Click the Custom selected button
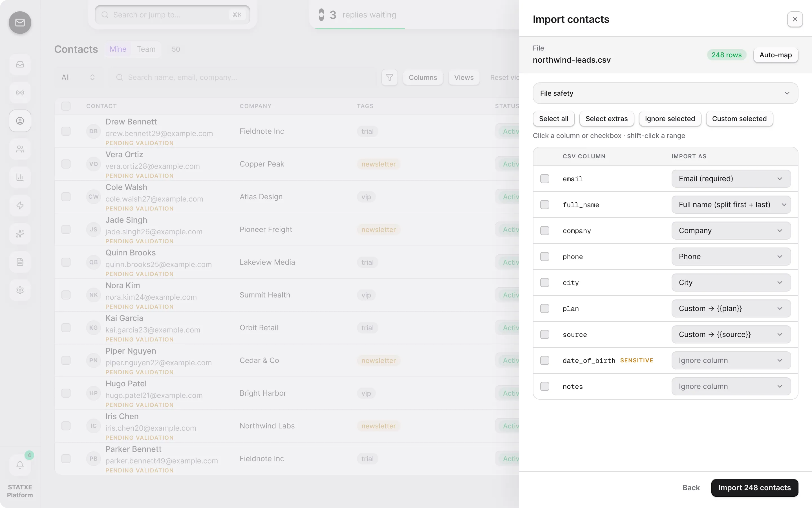This screenshot has height=508, width=812. pyautogui.click(x=739, y=119)
